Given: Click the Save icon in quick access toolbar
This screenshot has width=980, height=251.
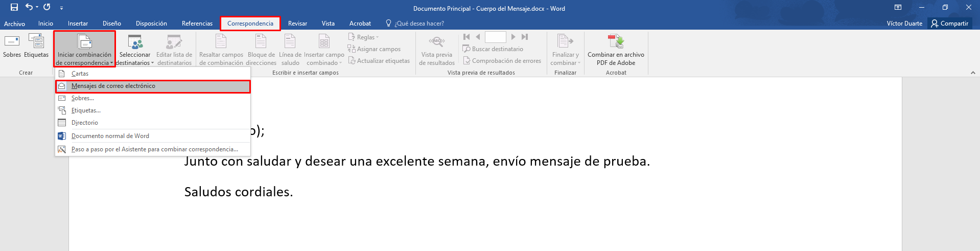Looking at the screenshot, I should coord(14,7).
